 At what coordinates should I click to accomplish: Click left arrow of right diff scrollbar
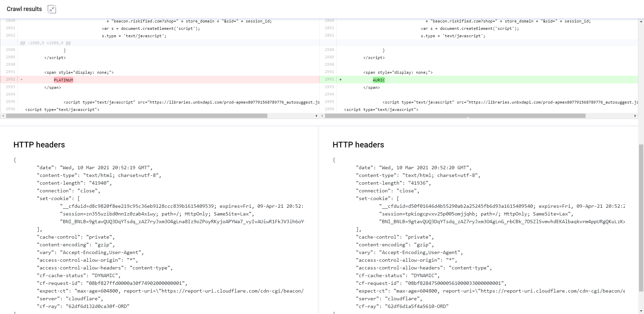click(322, 116)
